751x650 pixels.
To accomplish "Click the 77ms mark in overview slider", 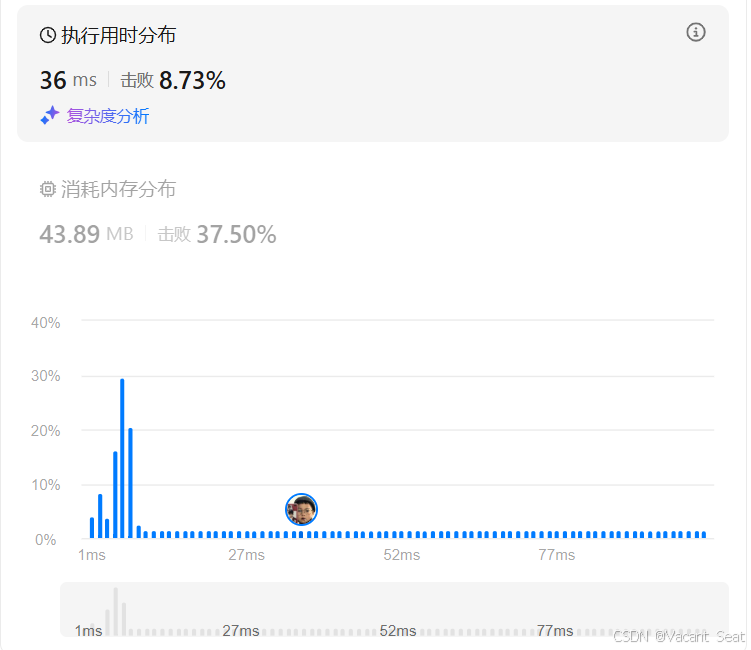I will point(555,631).
